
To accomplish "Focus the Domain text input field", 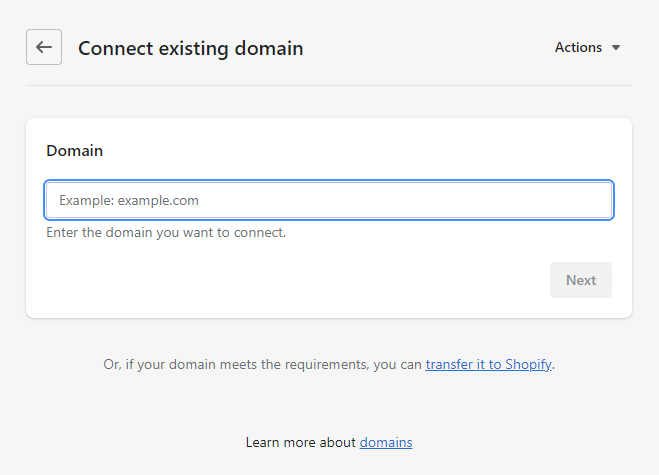I will pyautogui.click(x=328, y=200).
